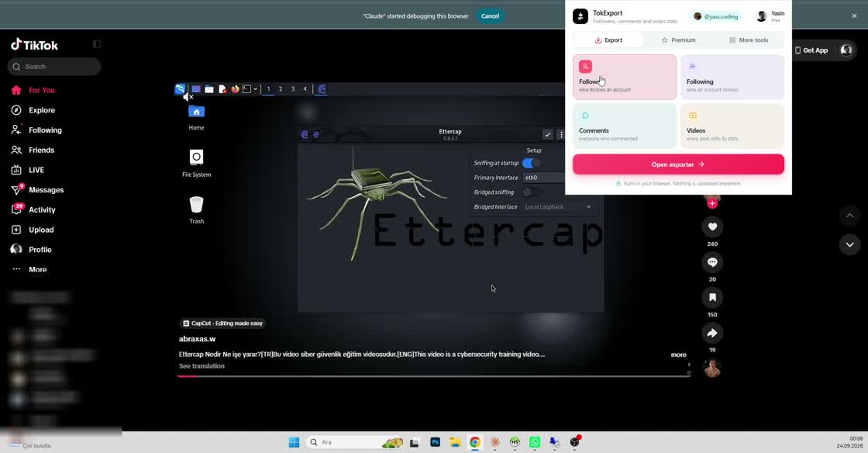The height and width of the screenshot is (453, 868).
Task: Switch to Chrome on taskbar
Action: click(x=475, y=442)
